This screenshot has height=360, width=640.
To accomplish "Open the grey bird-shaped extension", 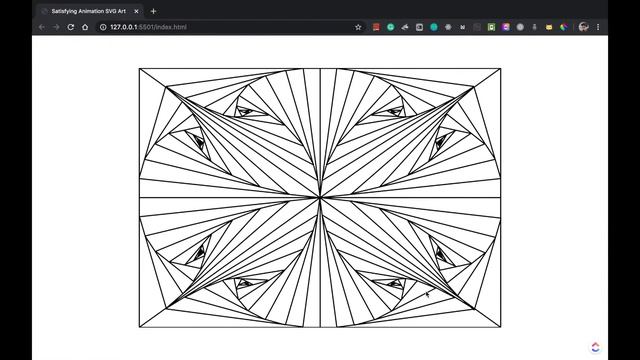I will 405,27.
